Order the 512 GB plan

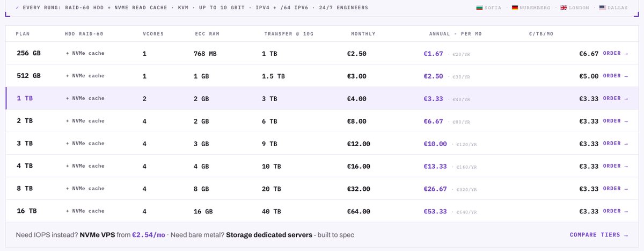(615, 76)
